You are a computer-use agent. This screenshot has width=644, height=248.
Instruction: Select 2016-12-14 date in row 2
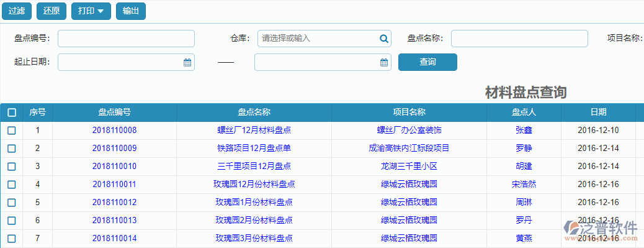point(598,149)
